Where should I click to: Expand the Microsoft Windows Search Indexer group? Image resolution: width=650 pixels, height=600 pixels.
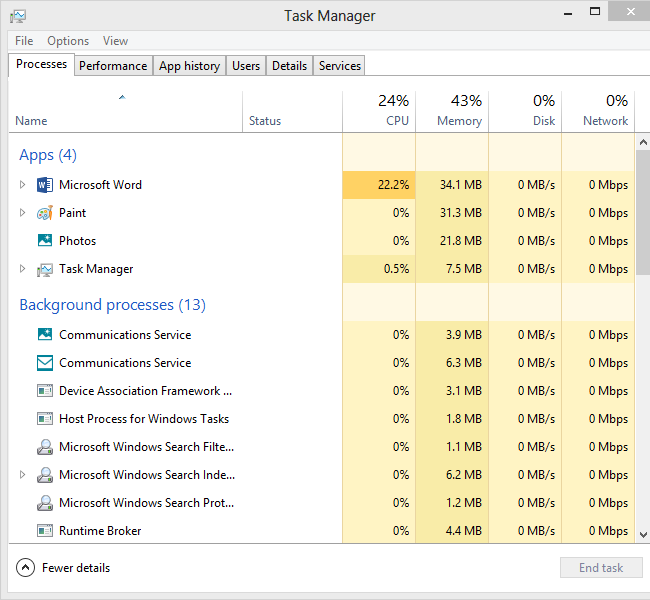[22, 474]
